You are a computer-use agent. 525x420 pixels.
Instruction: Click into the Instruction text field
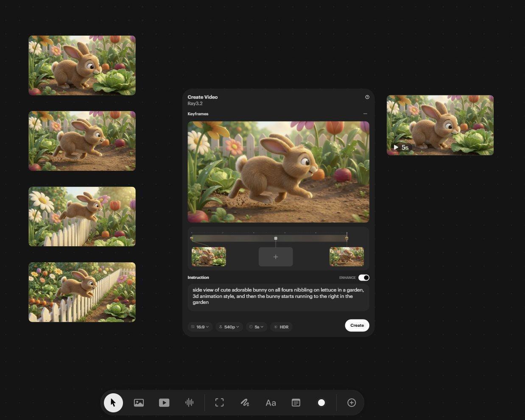pyautogui.click(x=279, y=298)
